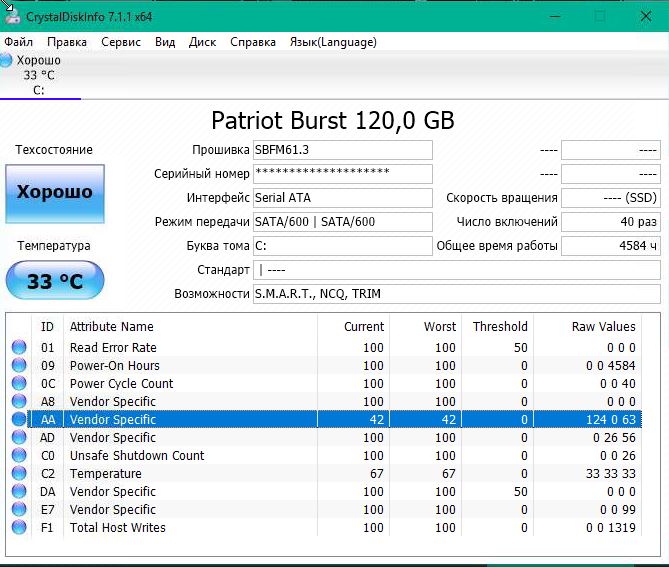Click raw value 0 26 56
The height and width of the screenshot is (567, 669).
tap(614, 437)
